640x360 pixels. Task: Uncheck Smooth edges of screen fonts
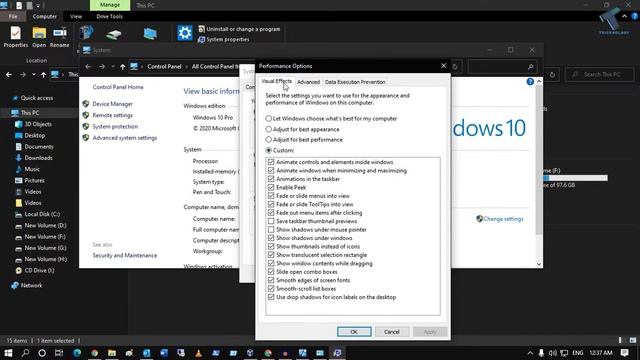point(271,280)
